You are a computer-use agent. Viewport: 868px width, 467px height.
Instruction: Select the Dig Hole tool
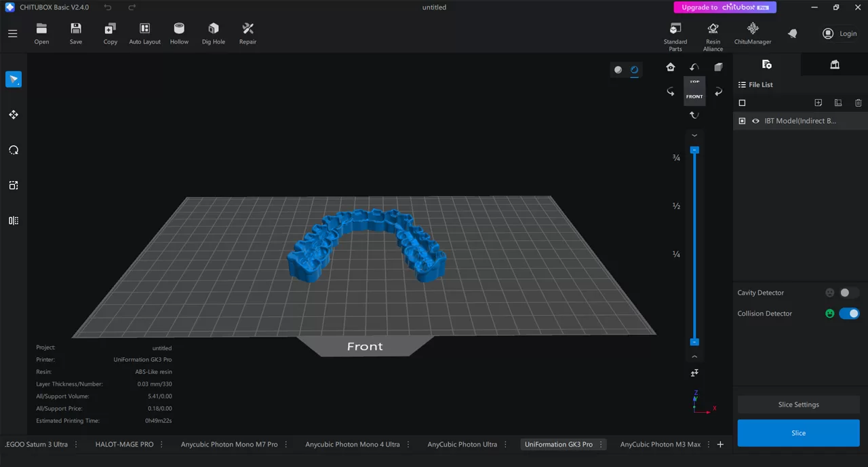point(213,33)
